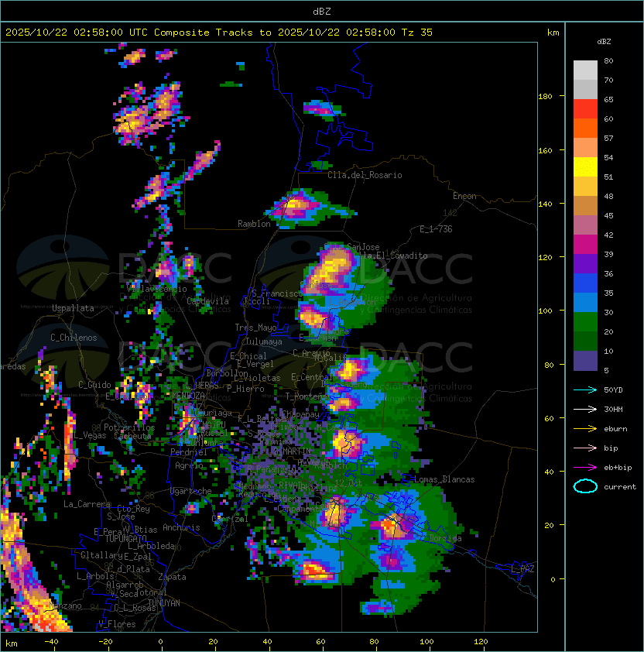
Task: Click the magenta eb+bip arrow legend icon
Action: (585, 468)
